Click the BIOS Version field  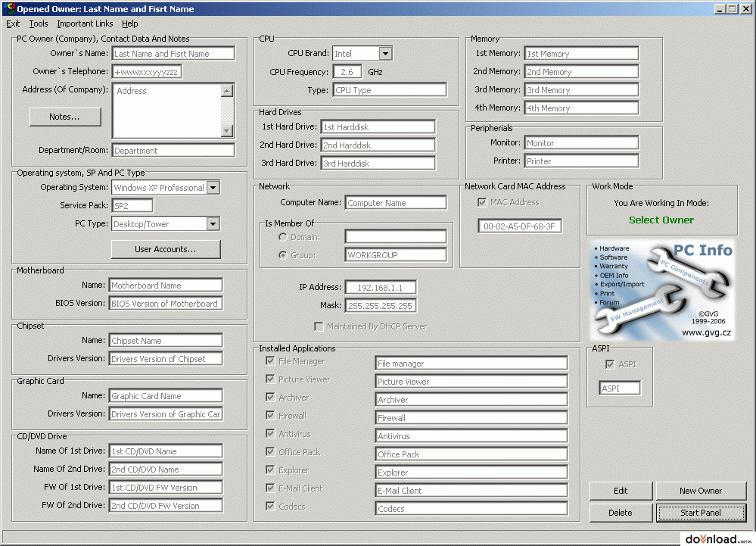pos(166,304)
